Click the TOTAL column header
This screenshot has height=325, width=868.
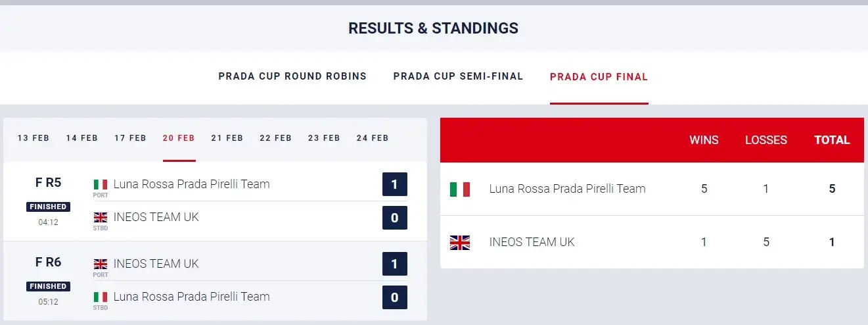832,140
